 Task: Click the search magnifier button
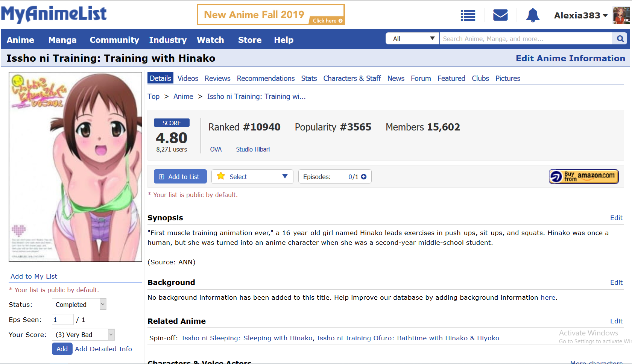click(620, 39)
